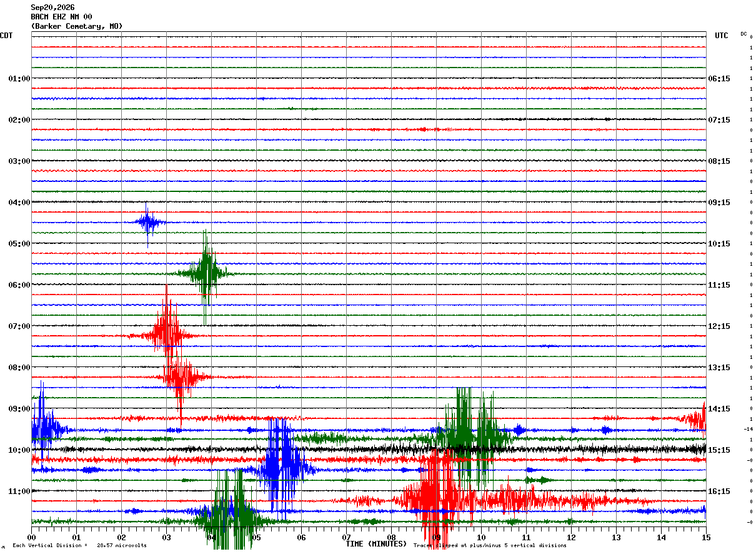756x554 pixels.
Task: Pick the 11:00 CDT time label
Action: (x=19, y=491)
